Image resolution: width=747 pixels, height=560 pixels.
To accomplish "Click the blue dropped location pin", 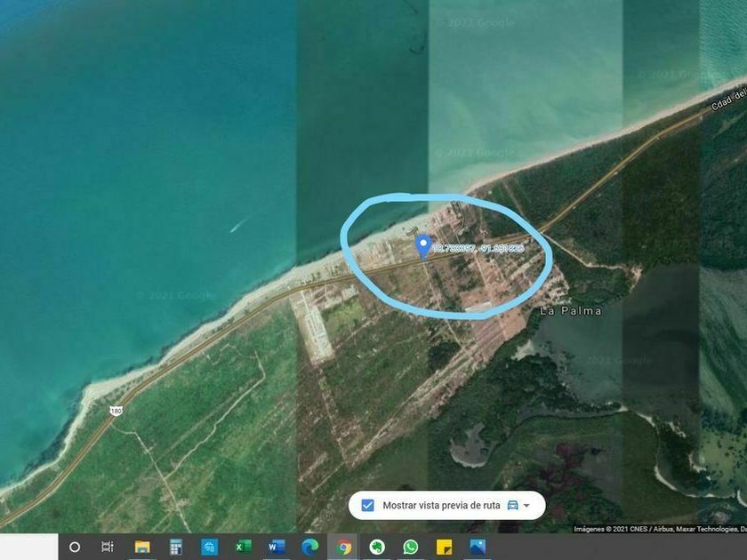I will tap(423, 247).
